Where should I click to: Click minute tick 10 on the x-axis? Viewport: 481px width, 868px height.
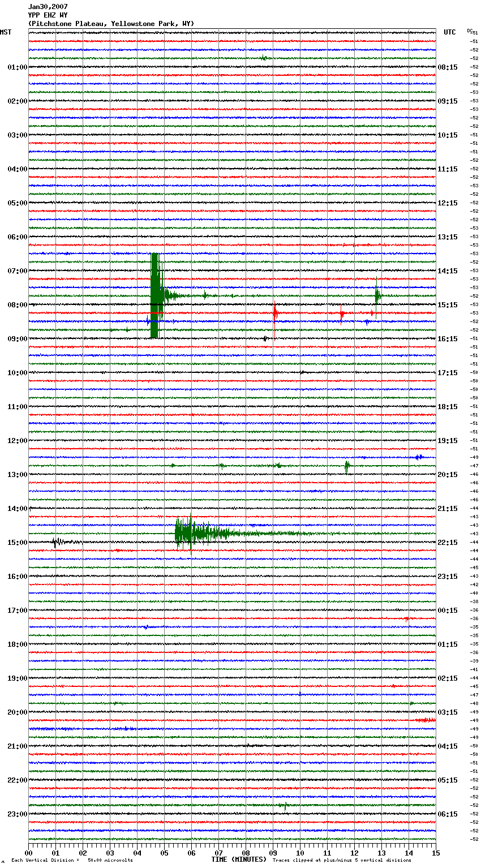[300, 853]
